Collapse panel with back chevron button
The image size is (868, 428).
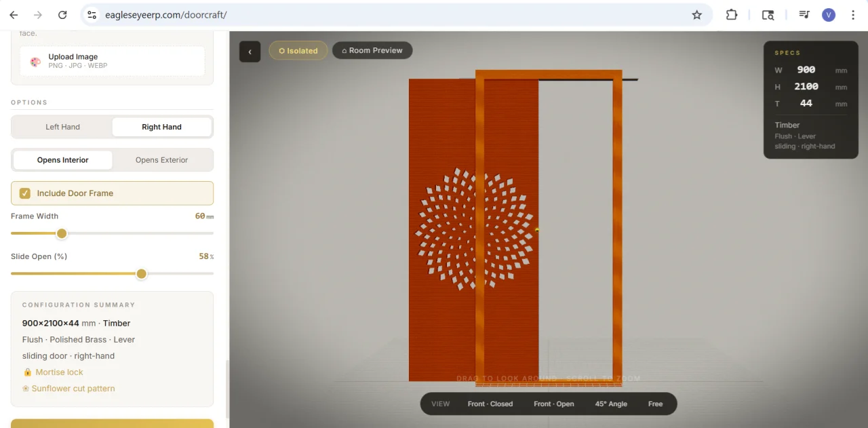[x=250, y=52]
